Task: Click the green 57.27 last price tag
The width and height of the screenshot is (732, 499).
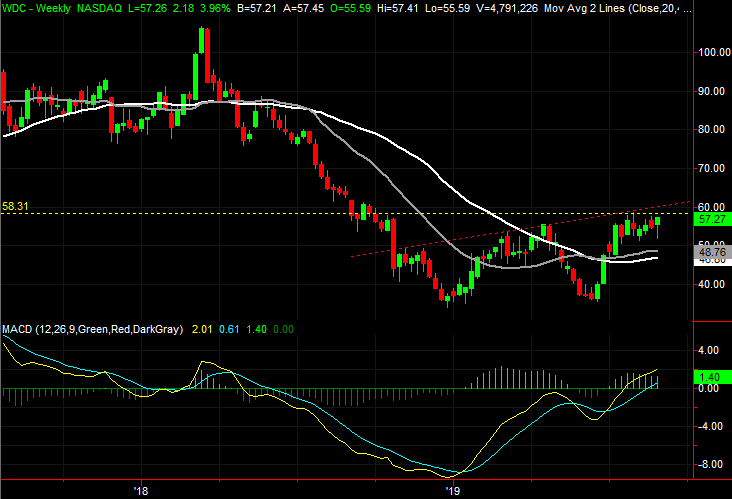Action: point(711,218)
